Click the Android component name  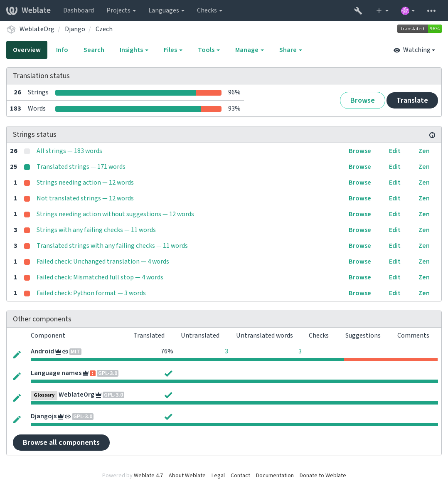tap(42, 351)
